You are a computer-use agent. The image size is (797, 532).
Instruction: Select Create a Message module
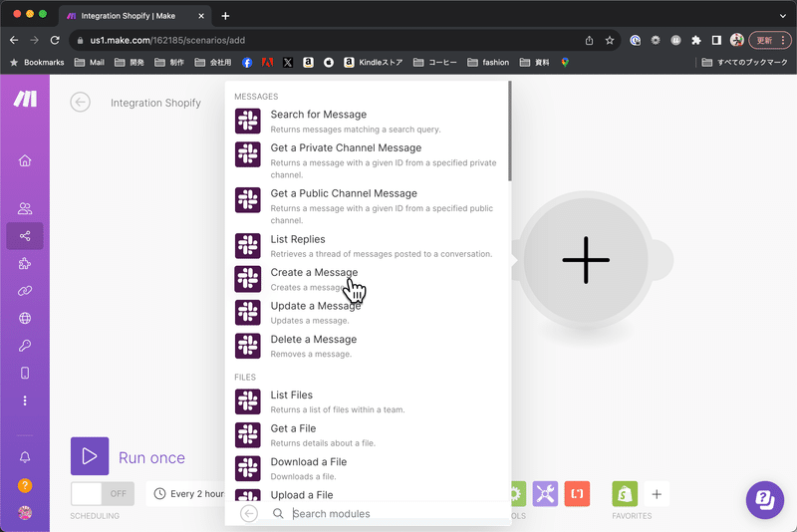[367, 279]
